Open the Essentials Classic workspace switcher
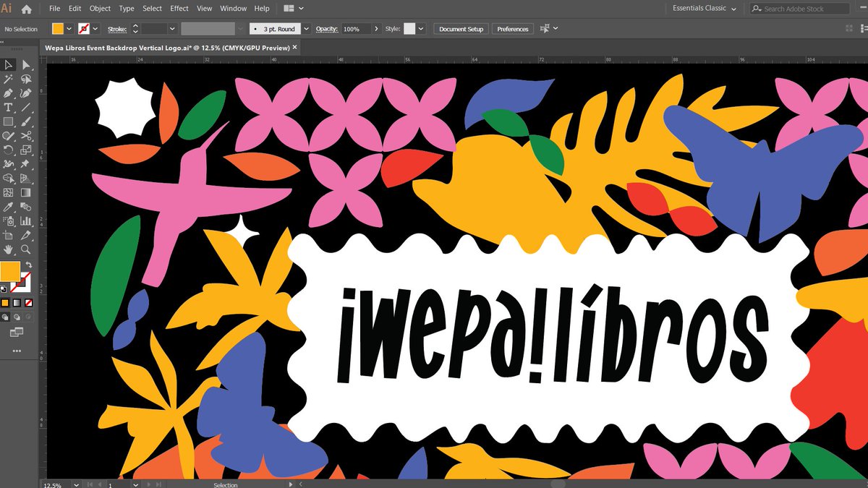Screen dimensions: 868x488 click(x=705, y=9)
